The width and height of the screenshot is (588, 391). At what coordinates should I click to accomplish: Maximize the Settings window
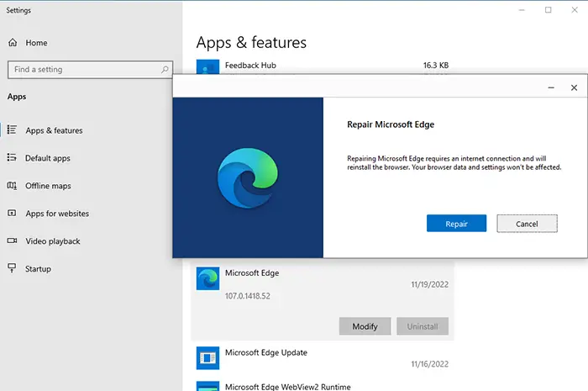click(x=549, y=10)
